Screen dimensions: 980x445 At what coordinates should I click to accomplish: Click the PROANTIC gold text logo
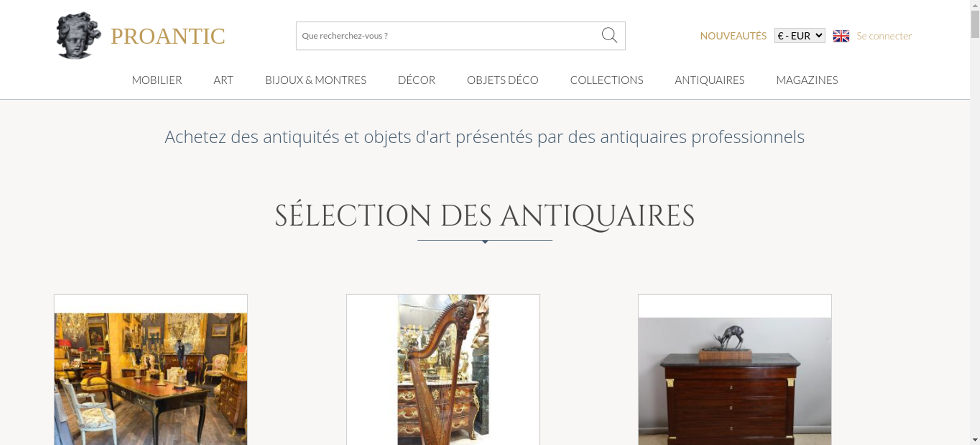(x=168, y=36)
